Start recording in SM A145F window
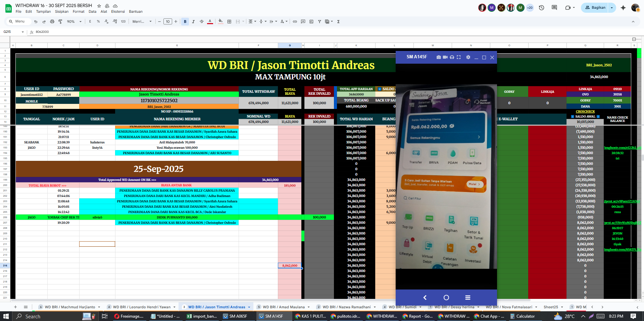The image size is (644, 321). pyautogui.click(x=445, y=57)
